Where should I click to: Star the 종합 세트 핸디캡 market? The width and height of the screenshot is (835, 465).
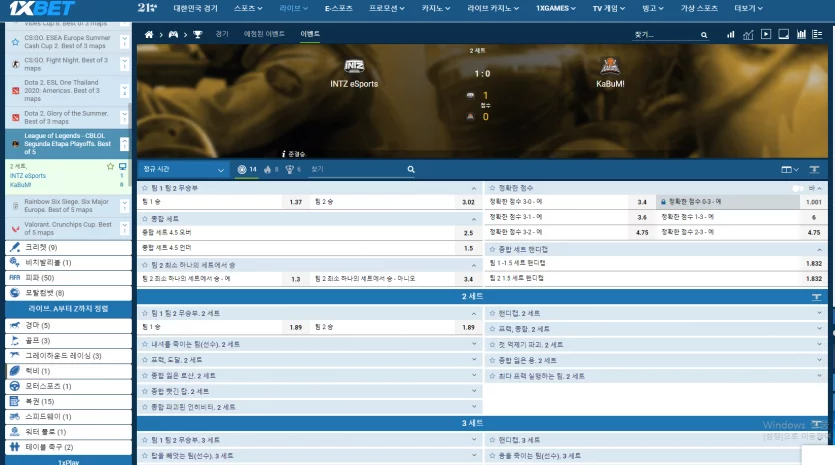point(492,249)
